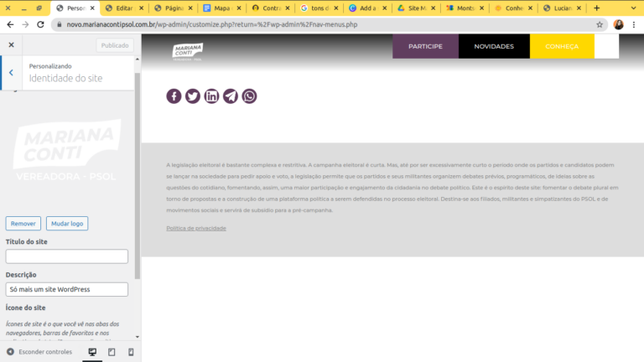Click the empty white menu block after CONHEÇA
The image size is (644, 362).
pyautogui.click(x=606, y=46)
